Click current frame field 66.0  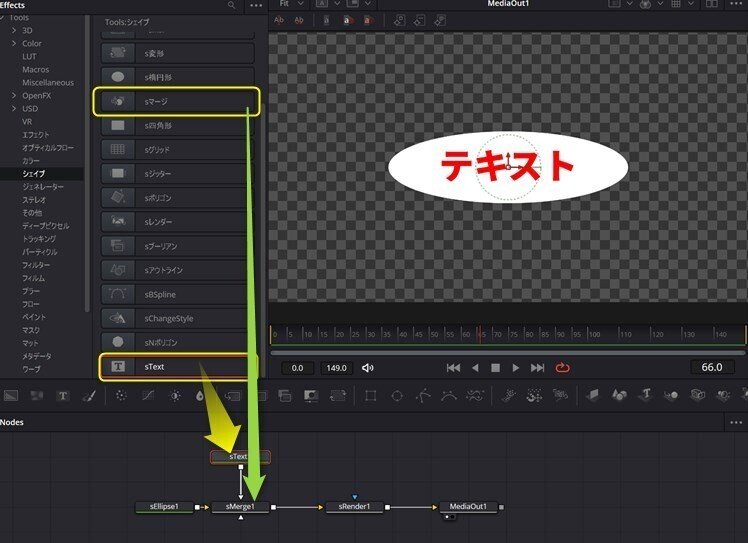click(712, 367)
